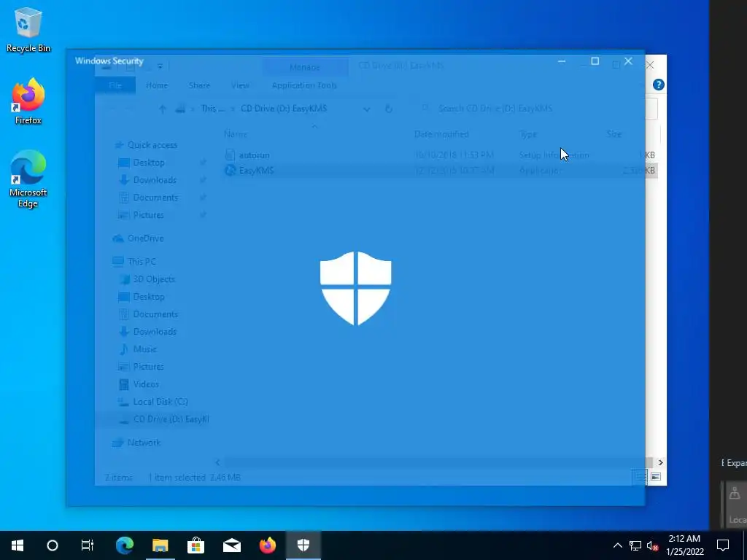Open the Recycle Bin desktop icon
The image size is (747, 560).
coord(28,30)
